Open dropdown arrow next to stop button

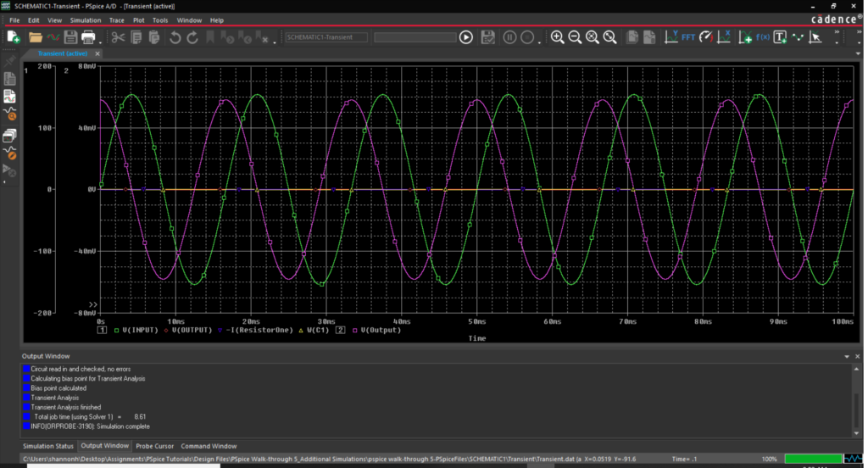[539, 42]
